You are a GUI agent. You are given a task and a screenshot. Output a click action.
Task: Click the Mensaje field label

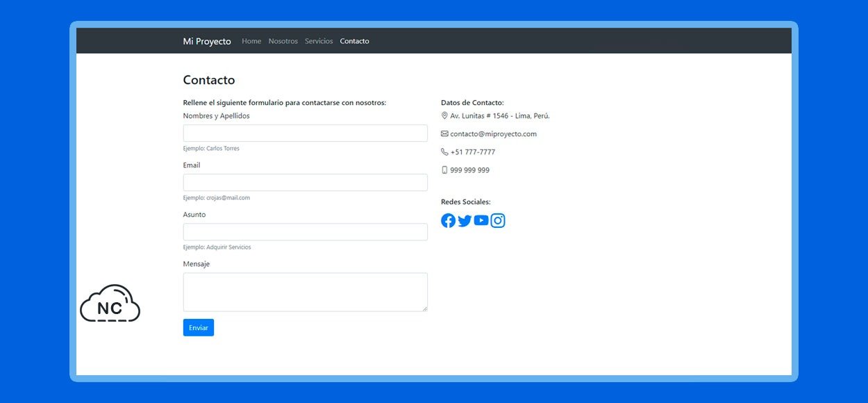(x=197, y=264)
